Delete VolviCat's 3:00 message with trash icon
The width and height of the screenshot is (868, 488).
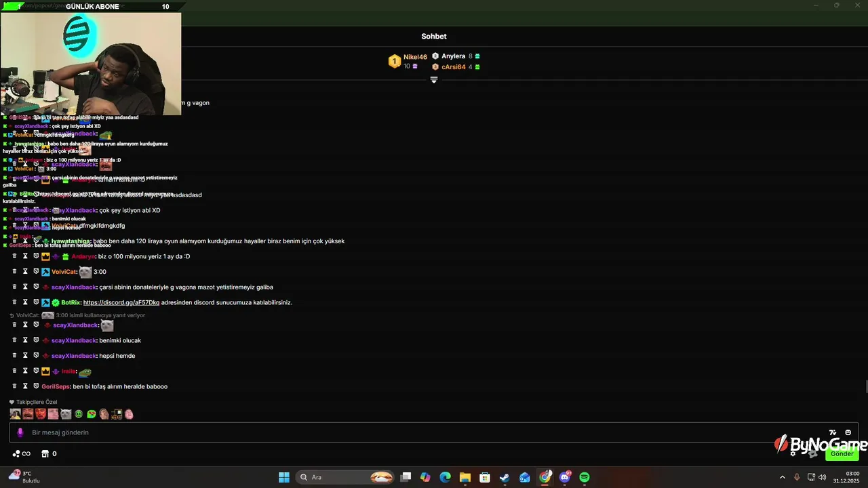coord(14,272)
